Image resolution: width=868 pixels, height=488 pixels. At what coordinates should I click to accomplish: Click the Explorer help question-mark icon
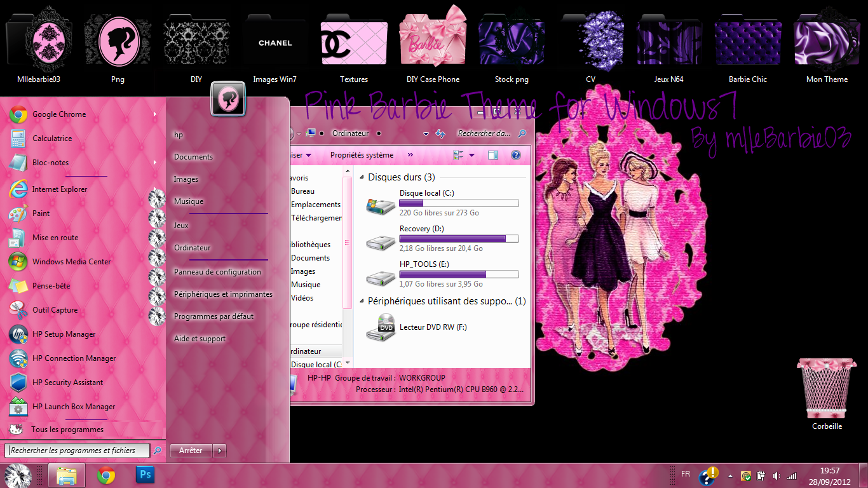click(x=516, y=155)
